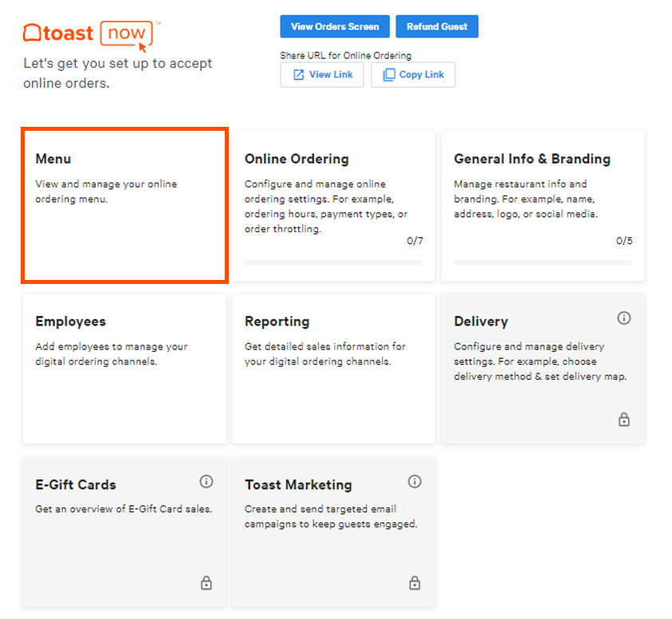
Task: Click 'Configure and manage delivery settings' description
Action: (540, 361)
